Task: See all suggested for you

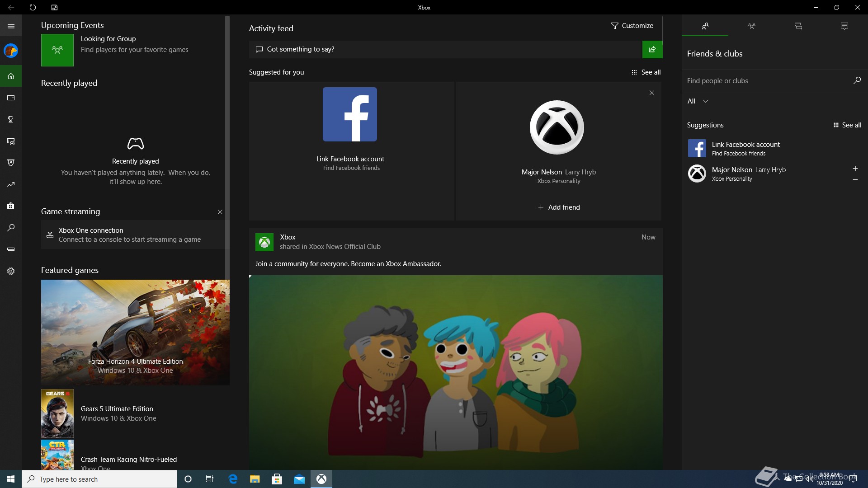Action: click(x=646, y=72)
